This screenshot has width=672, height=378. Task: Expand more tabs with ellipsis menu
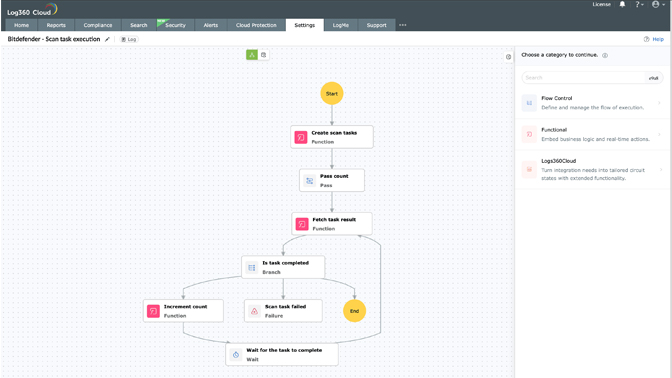tap(402, 25)
